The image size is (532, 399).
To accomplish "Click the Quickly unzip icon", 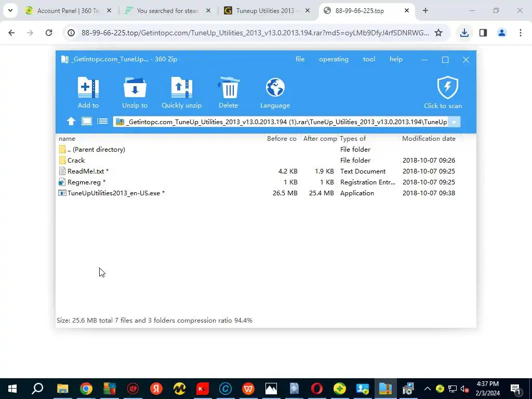I will click(181, 88).
